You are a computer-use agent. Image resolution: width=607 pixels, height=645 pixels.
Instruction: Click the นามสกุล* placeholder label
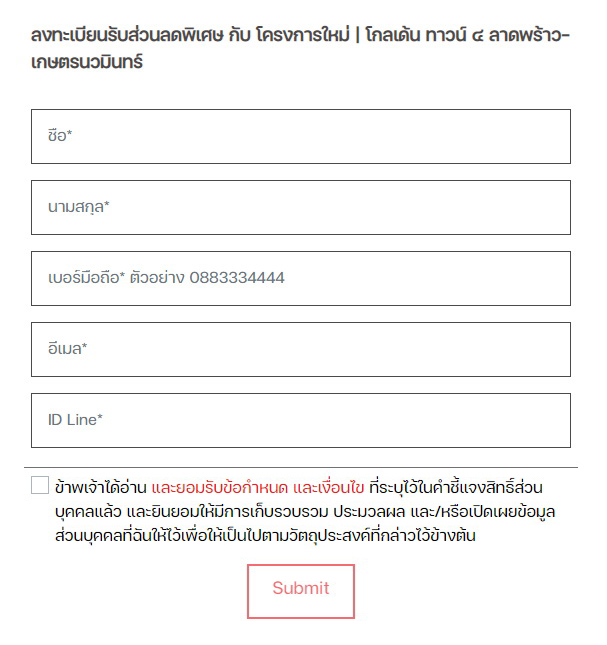point(78,208)
